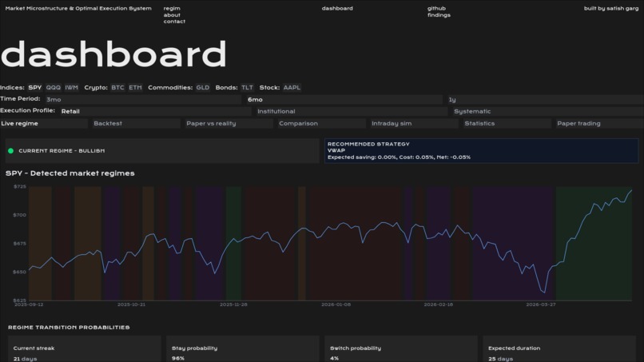Viewport: 644px width, 362px height.
Task: Click the large dashboard page heading
Action: 113,54
